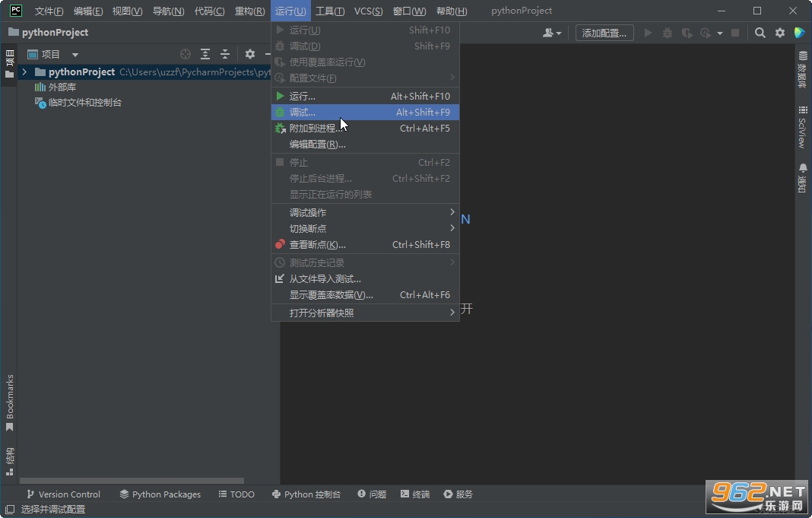Click the Code With Me colorful icon
This screenshot has width=812, height=518.
800,33
